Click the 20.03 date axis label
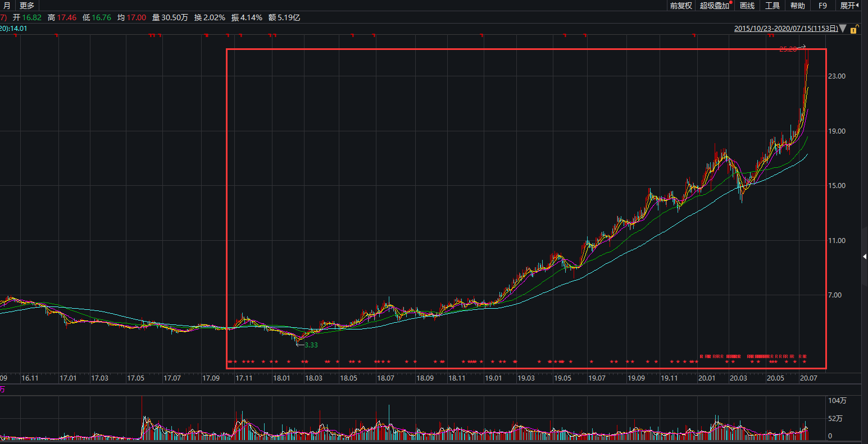 [739, 378]
